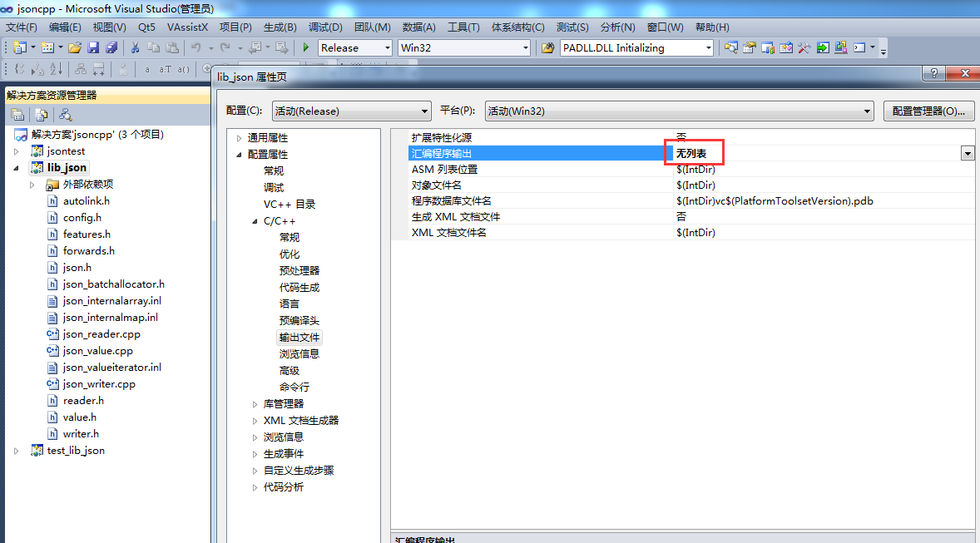Open the VAssistX menu

[x=187, y=27]
